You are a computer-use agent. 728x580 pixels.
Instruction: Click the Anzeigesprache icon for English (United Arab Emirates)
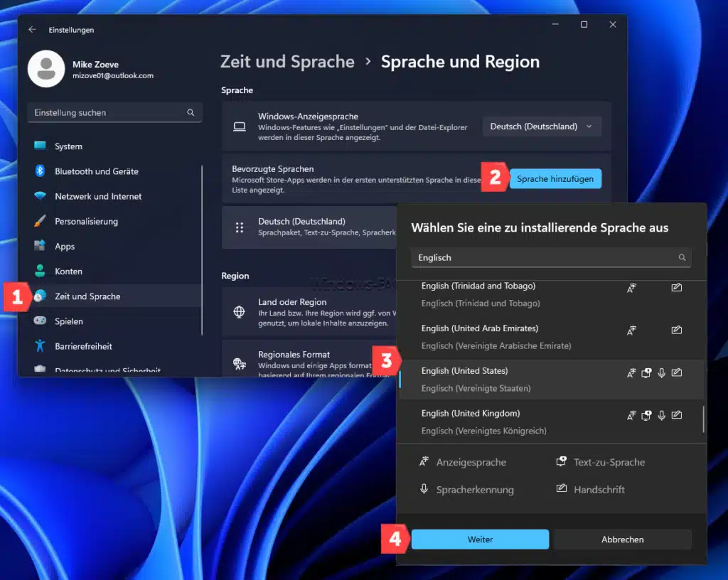coord(631,329)
